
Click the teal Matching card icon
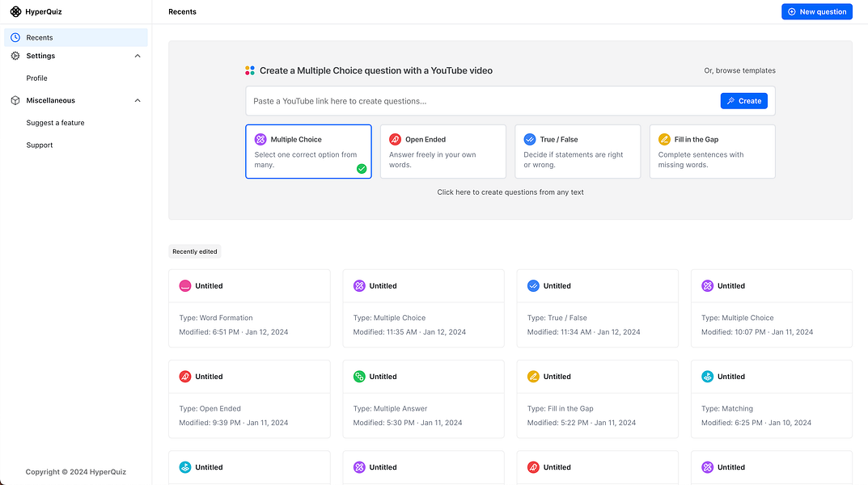[x=707, y=377]
